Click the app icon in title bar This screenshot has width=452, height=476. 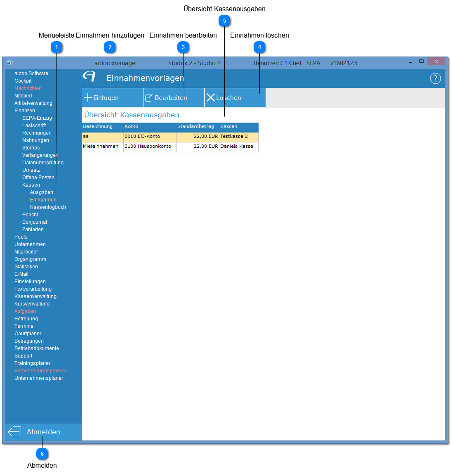pyautogui.click(x=10, y=62)
